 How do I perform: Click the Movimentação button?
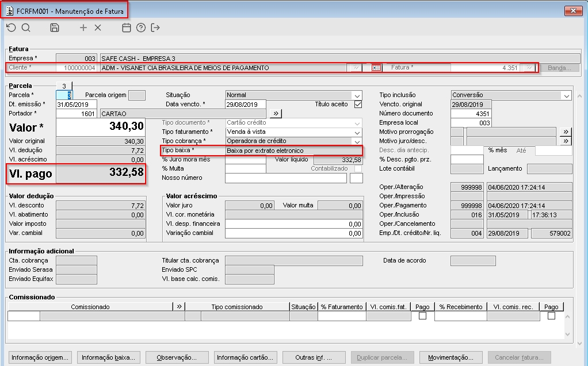(450, 357)
